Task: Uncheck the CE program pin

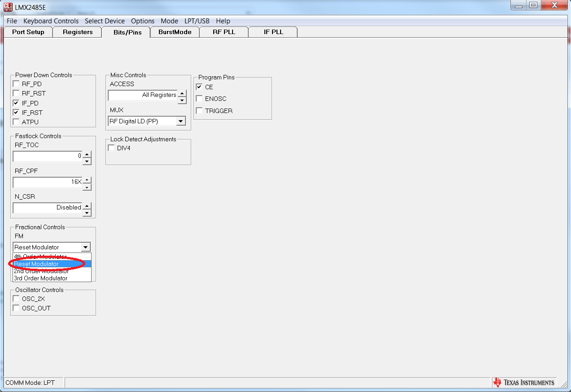Action: [200, 87]
